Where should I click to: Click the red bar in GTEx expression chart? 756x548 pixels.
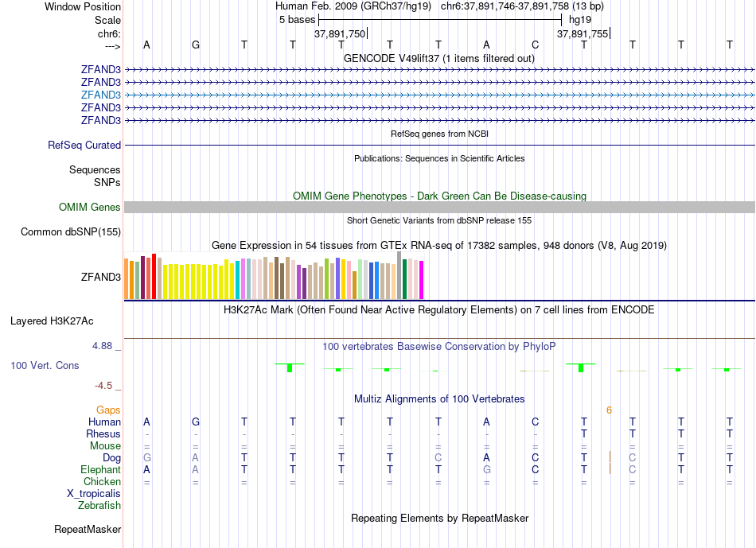click(154, 277)
